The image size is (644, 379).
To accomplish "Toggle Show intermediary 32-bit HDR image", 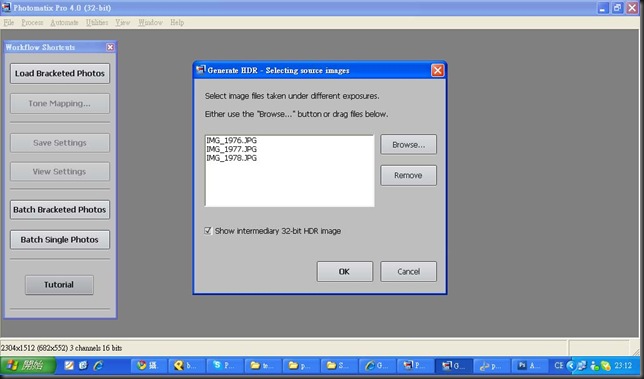I will 208,231.
